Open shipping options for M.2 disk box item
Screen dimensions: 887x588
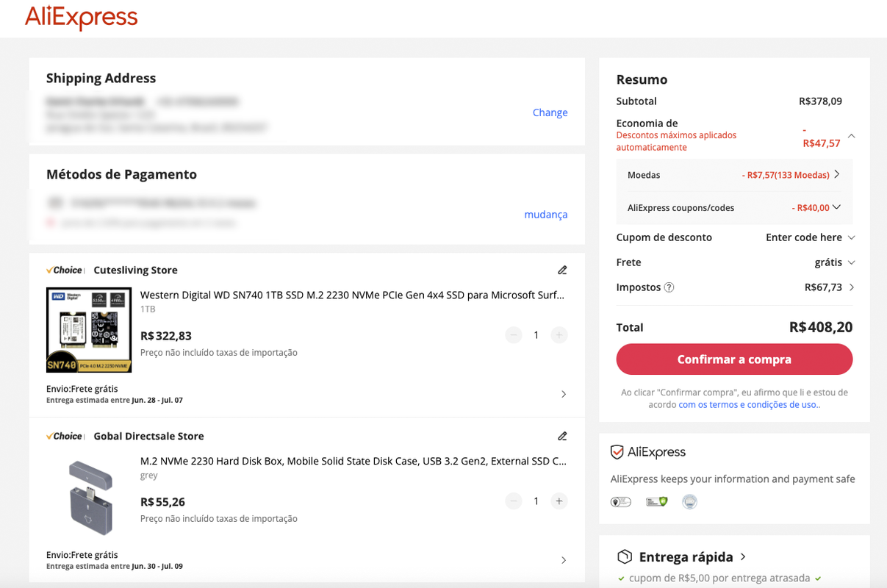pyautogui.click(x=564, y=561)
